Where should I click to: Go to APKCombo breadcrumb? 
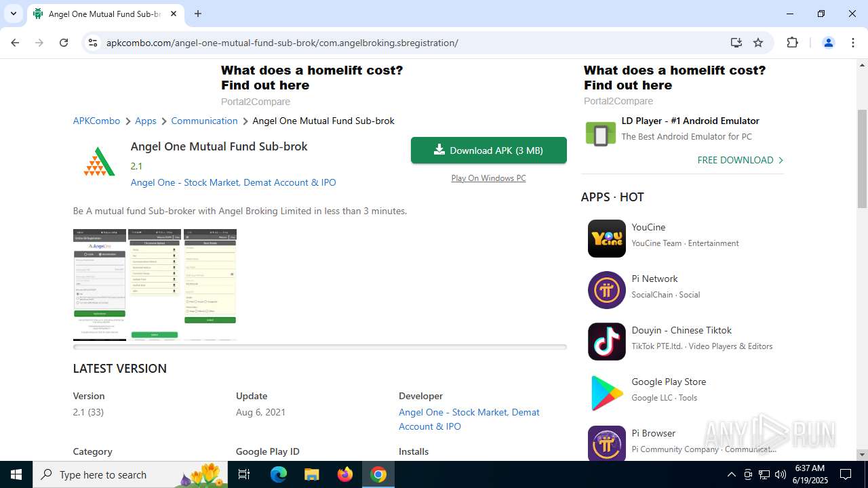click(x=96, y=121)
